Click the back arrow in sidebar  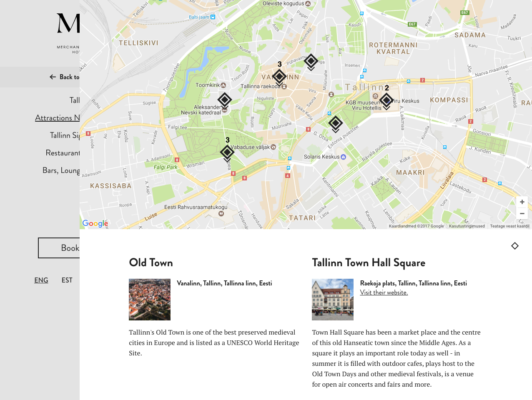[53, 77]
